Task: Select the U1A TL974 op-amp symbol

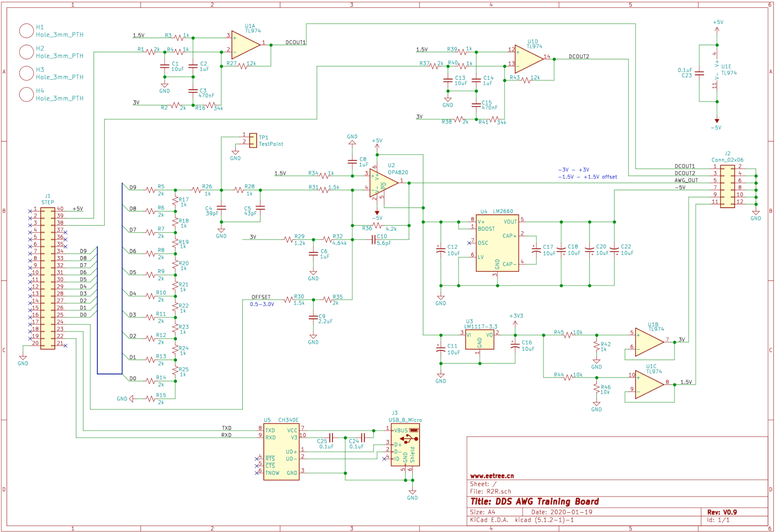Action: pos(245,45)
